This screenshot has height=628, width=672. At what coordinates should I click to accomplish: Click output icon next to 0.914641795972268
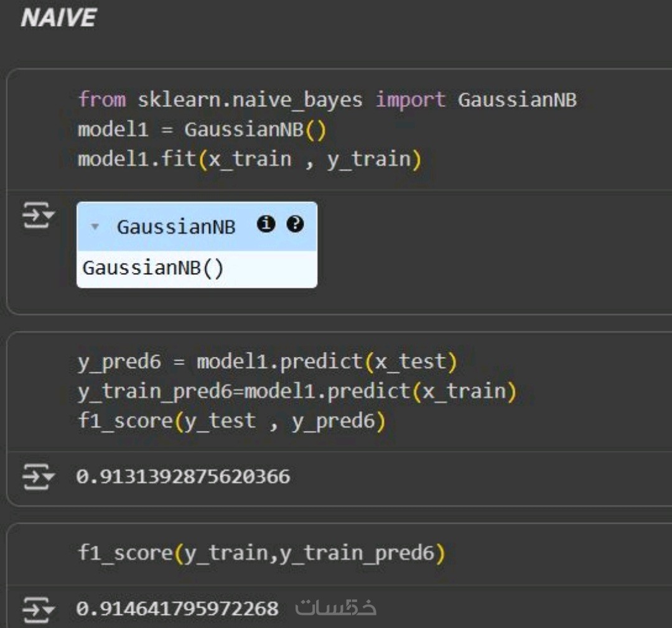click(38, 609)
